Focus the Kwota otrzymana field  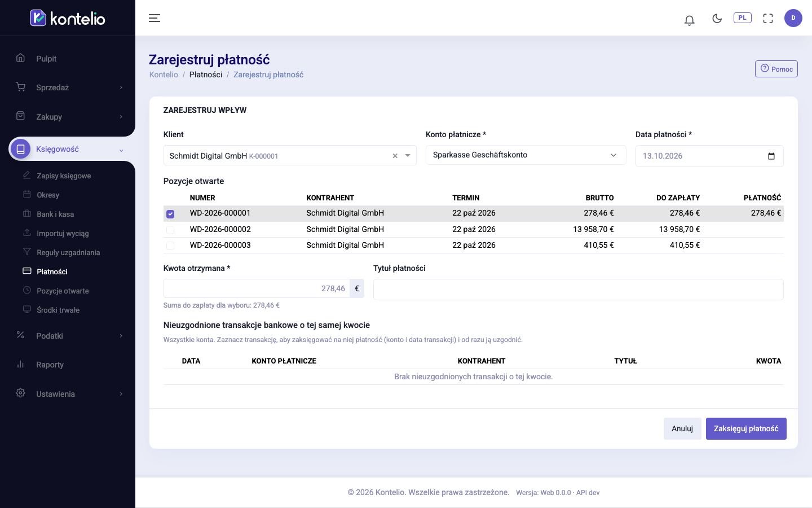(x=257, y=288)
